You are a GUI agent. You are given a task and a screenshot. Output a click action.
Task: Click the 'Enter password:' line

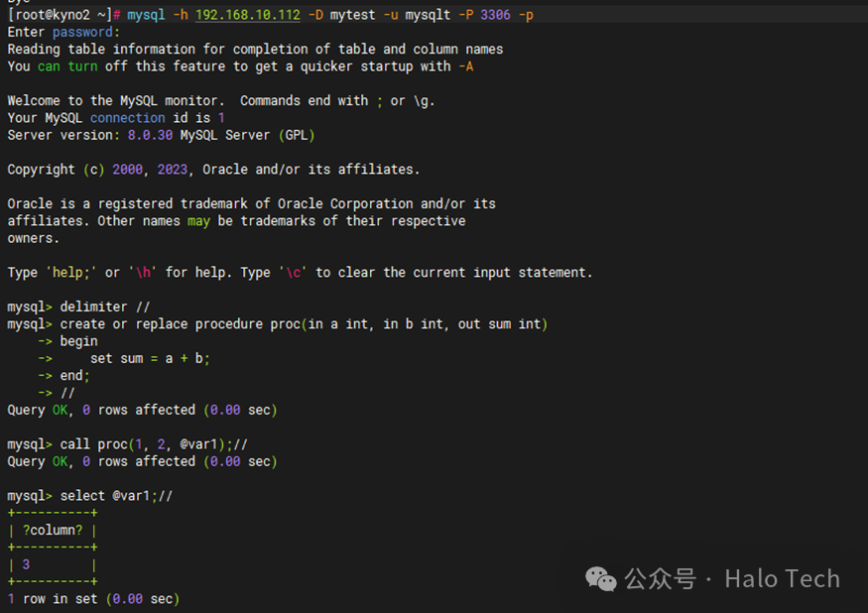pyautogui.click(x=63, y=32)
